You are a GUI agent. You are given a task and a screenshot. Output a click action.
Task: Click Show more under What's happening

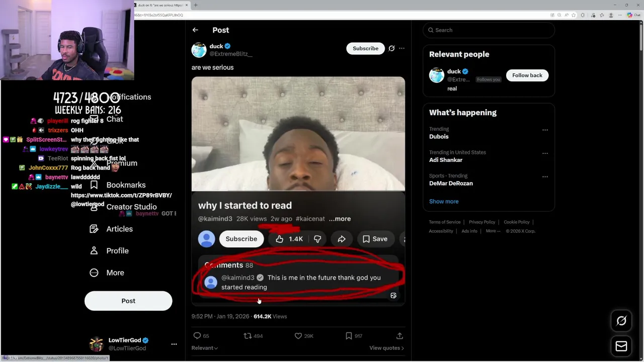(x=444, y=202)
